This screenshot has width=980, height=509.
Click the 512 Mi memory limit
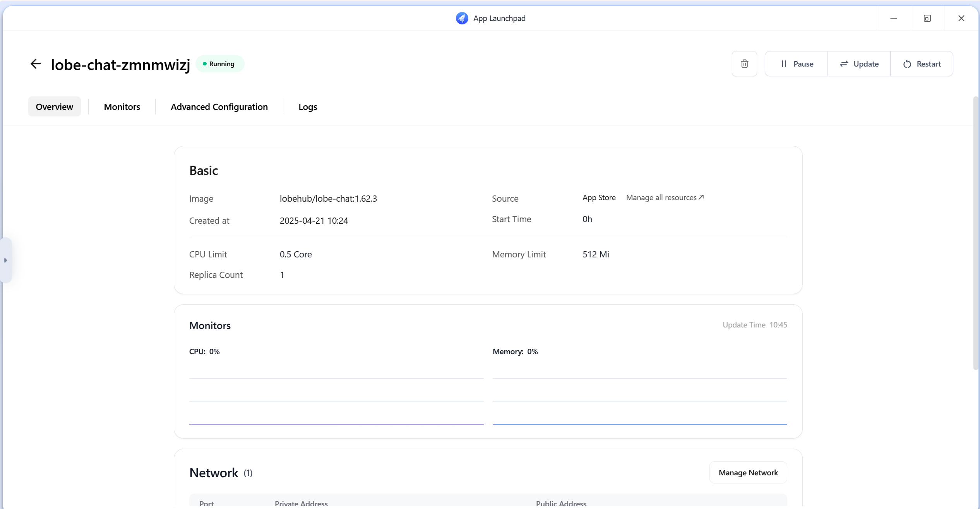pyautogui.click(x=596, y=254)
